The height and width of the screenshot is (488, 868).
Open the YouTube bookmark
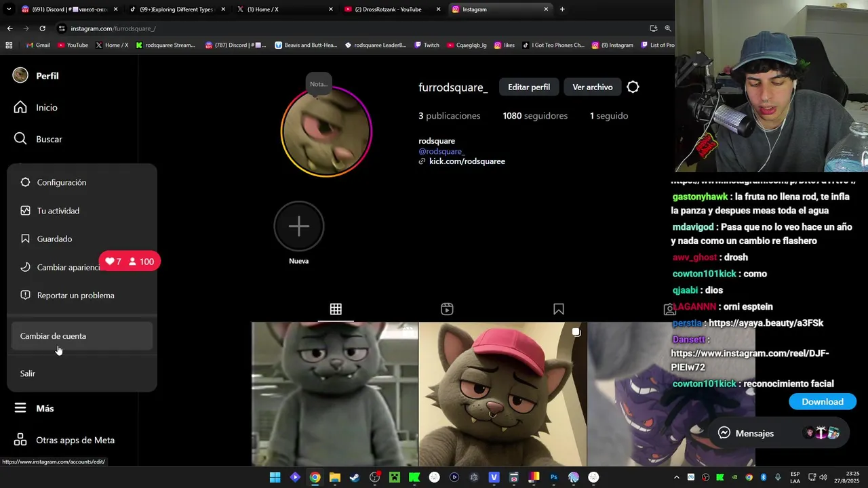pos(73,45)
